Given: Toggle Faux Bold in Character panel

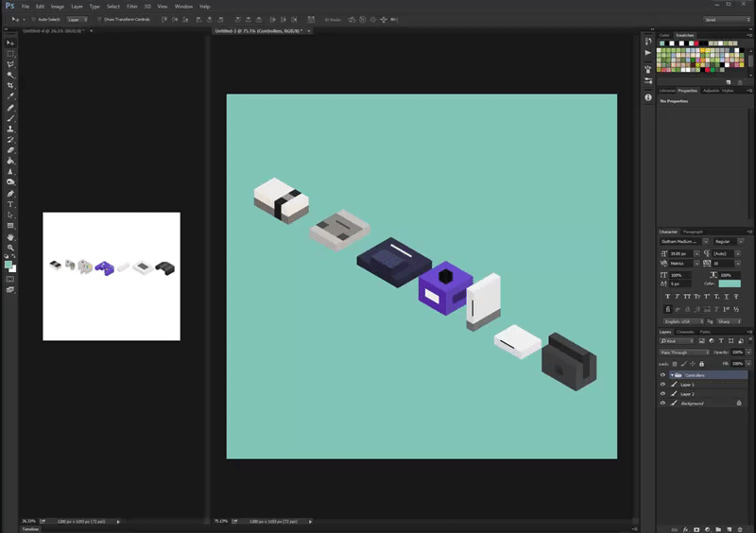Looking at the screenshot, I should click(x=668, y=296).
